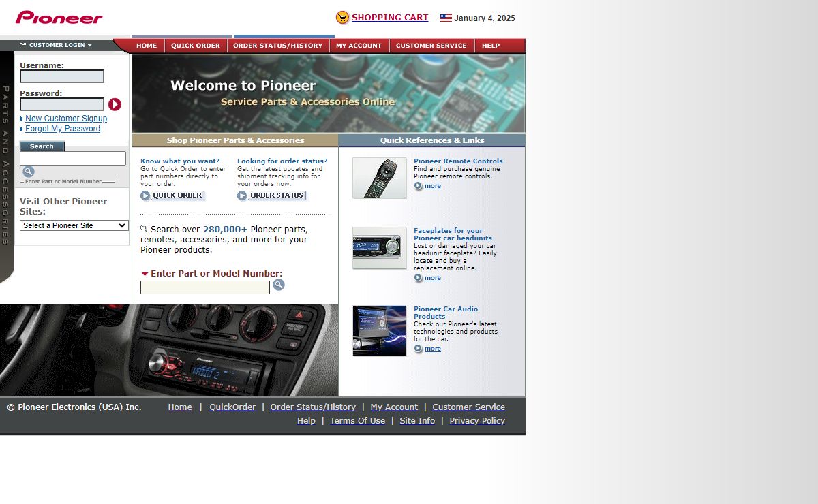Submit login with the red arrow button
The height and width of the screenshot is (504, 818).
(x=115, y=104)
